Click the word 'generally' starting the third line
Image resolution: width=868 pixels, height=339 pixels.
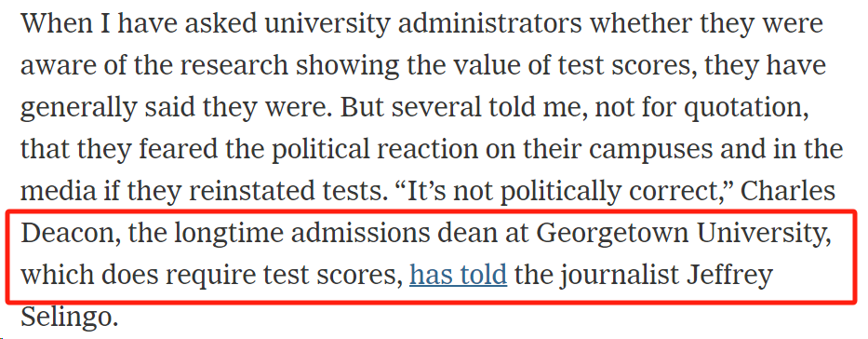[78, 109]
